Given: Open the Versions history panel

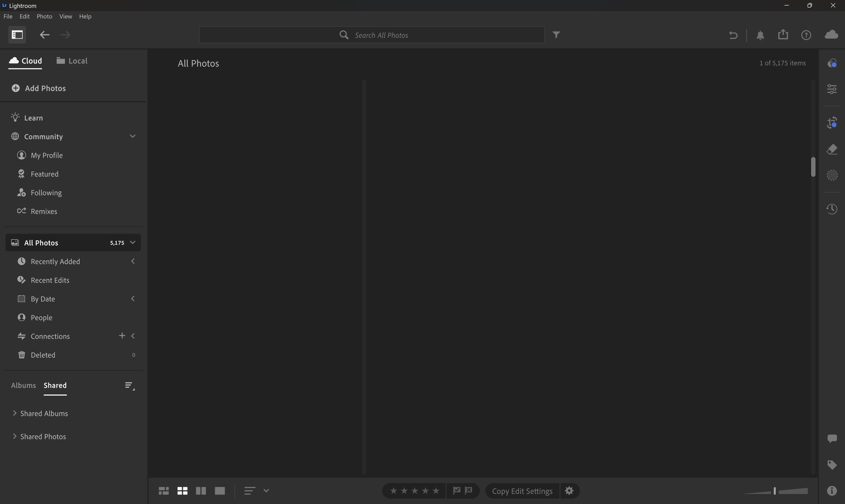Looking at the screenshot, I should [831, 209].
